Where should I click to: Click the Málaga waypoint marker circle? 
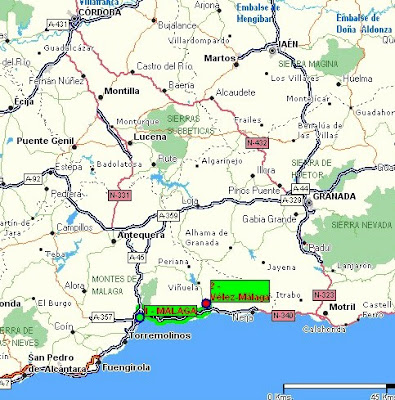click(140, 317)
